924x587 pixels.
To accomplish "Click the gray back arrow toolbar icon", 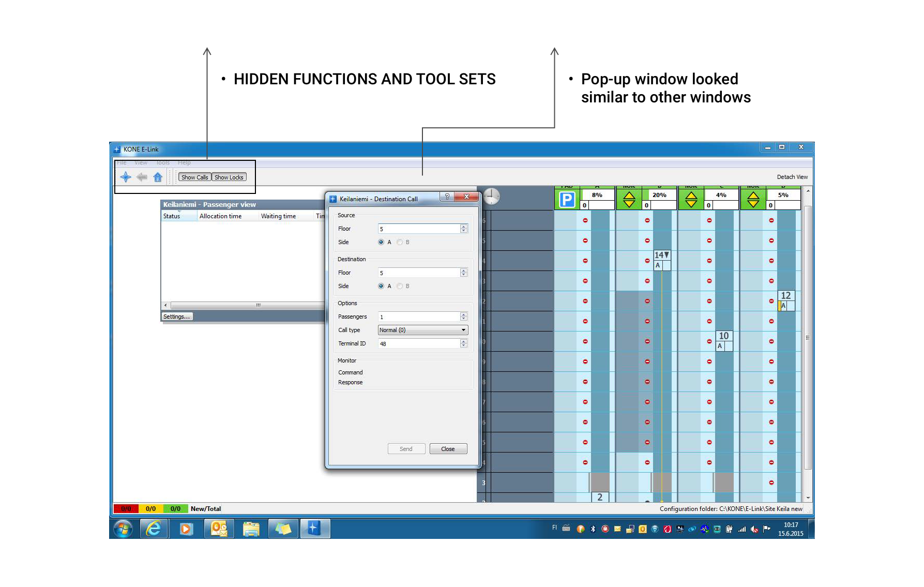I will point(142,177).
